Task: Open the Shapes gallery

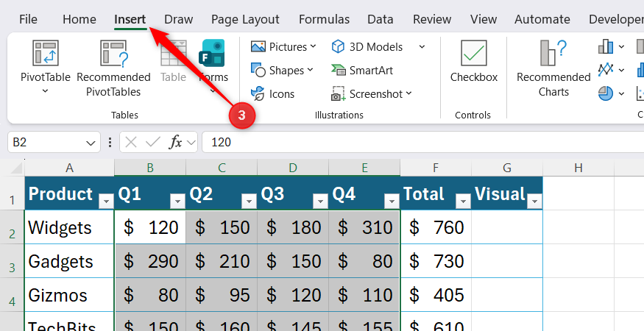Action: coord(282,70)
